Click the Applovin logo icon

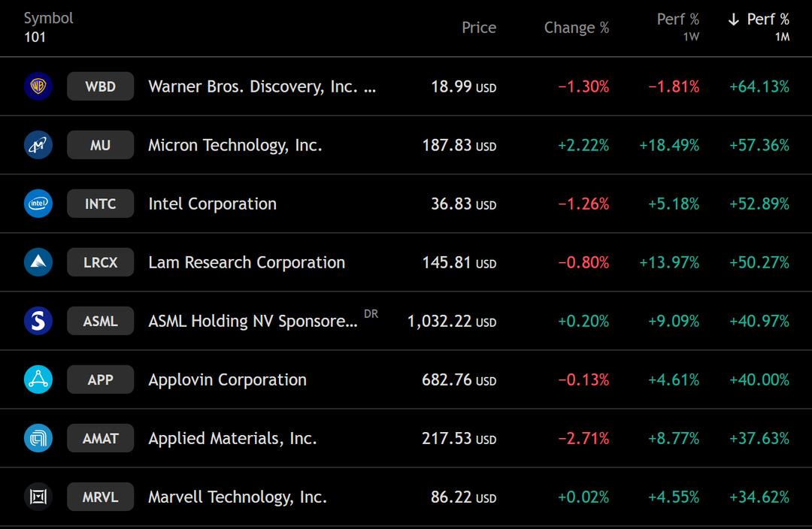click(x=38, y=379)
